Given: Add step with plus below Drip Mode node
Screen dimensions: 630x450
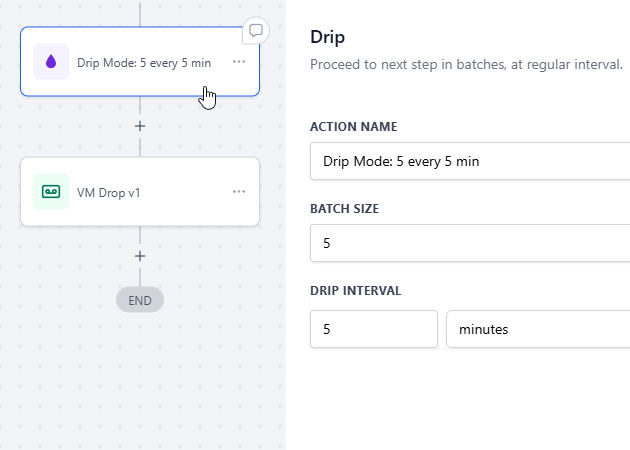Looking at the screenshot, I should tap(140, 126).
